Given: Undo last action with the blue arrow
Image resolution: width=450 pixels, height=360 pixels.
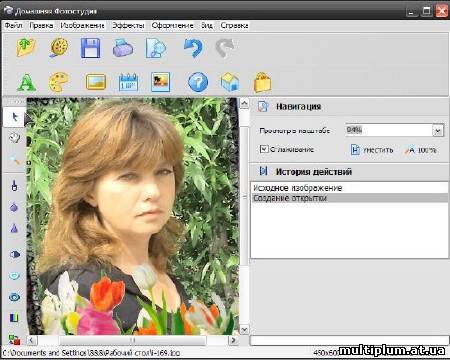Looking at the screenshot, I should [194, 48].
